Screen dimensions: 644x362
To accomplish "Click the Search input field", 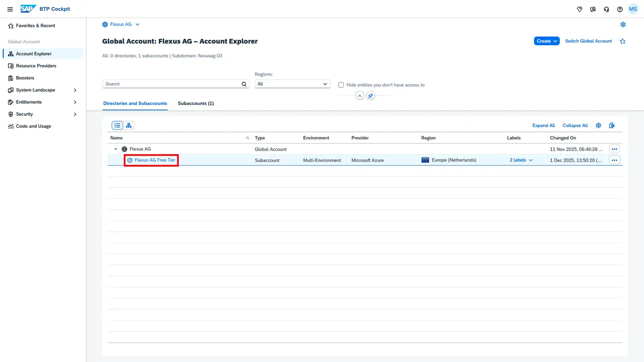I will pyautogui.click(x=171, y=84).
